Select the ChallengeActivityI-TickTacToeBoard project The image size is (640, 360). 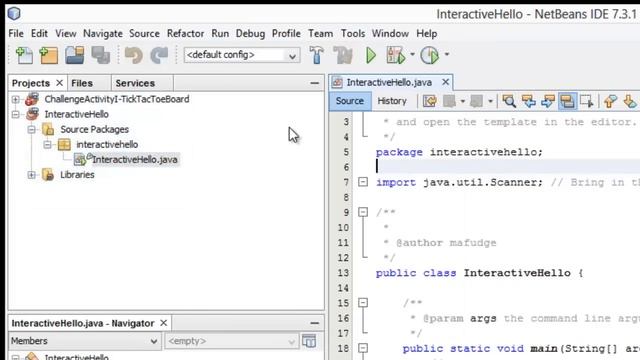point(117,99)
